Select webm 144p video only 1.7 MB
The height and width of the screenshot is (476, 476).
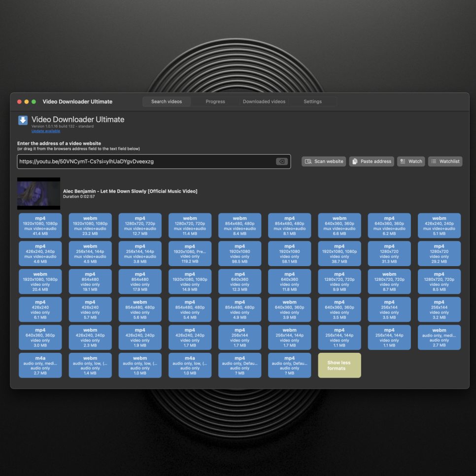[x=290, y=337]
